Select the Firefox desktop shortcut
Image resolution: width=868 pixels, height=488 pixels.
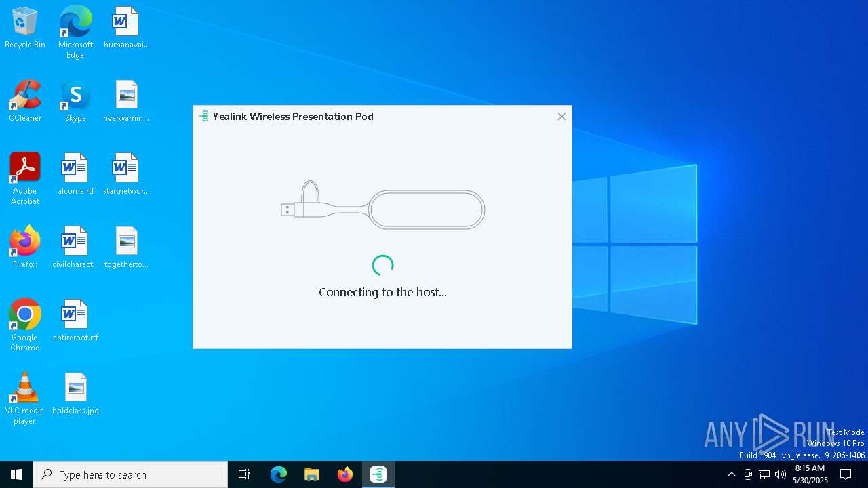click(x=25, y=248)
